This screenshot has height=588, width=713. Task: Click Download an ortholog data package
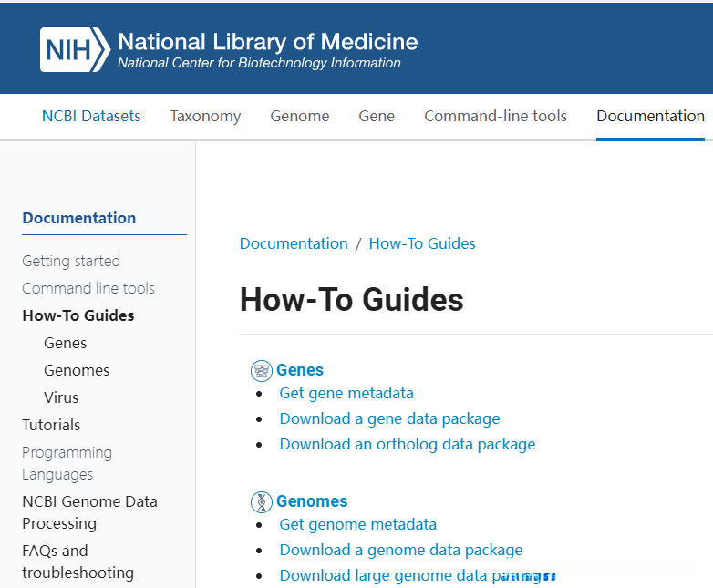coord(408,444)
